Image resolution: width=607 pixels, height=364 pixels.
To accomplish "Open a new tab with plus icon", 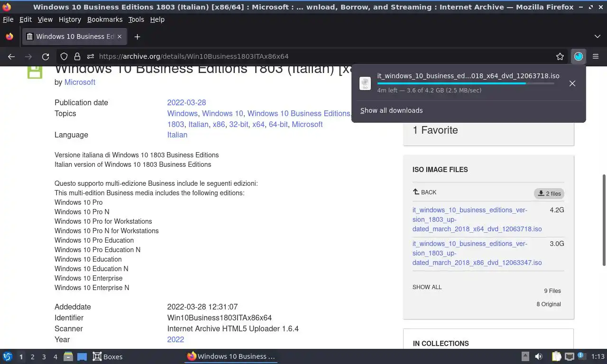I will (x=137, y=36).
